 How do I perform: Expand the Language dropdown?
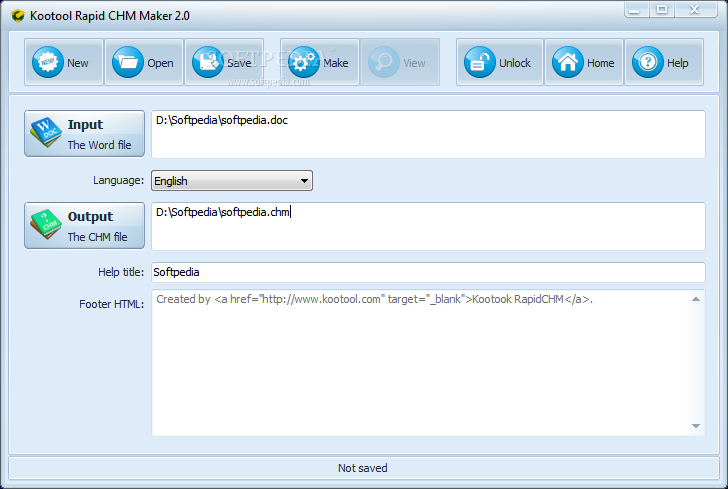232,181
